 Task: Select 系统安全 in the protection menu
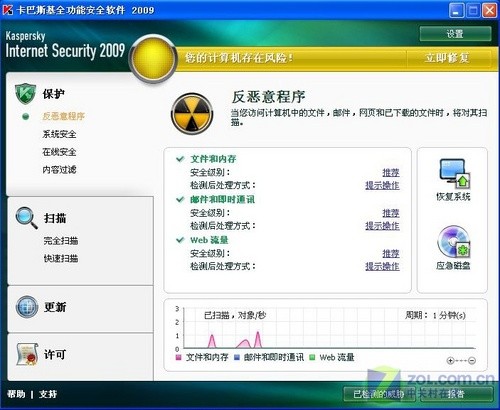click(59, 134)
